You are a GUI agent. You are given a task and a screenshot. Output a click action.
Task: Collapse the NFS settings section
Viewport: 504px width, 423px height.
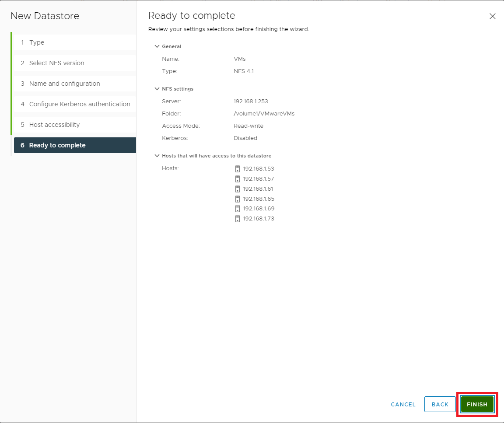pos(157,89)
